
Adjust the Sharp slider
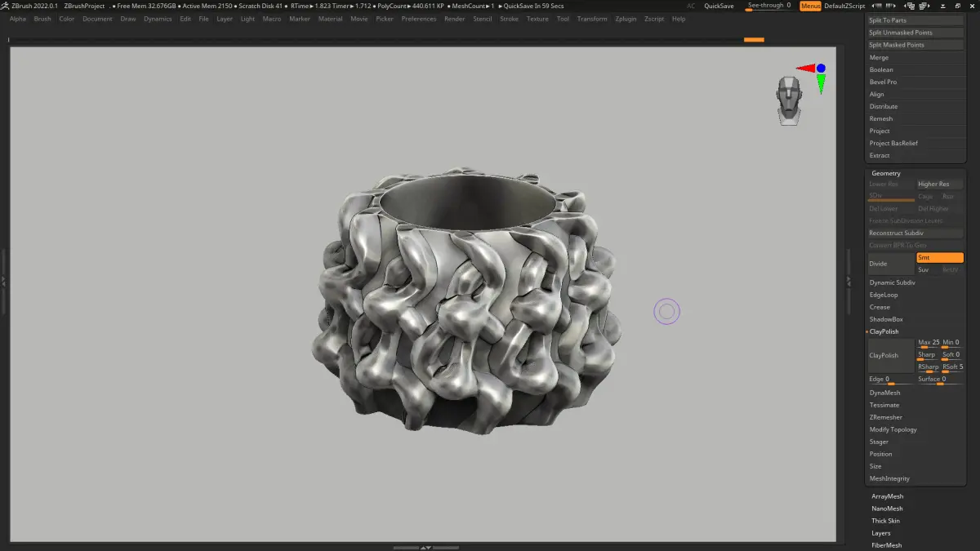click(x=929, y=356)
